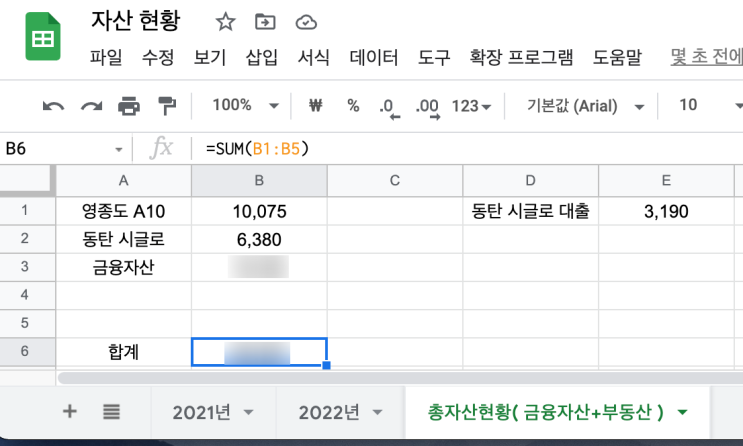Switch to the 2021년 sheet tab

[201, 412]
